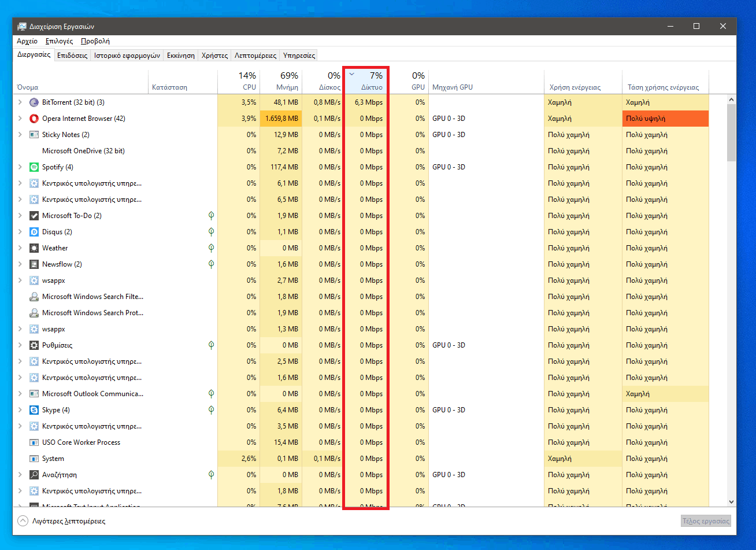Click the Microsoft Outlook Communications icon
756x550 pixels.
34,394
